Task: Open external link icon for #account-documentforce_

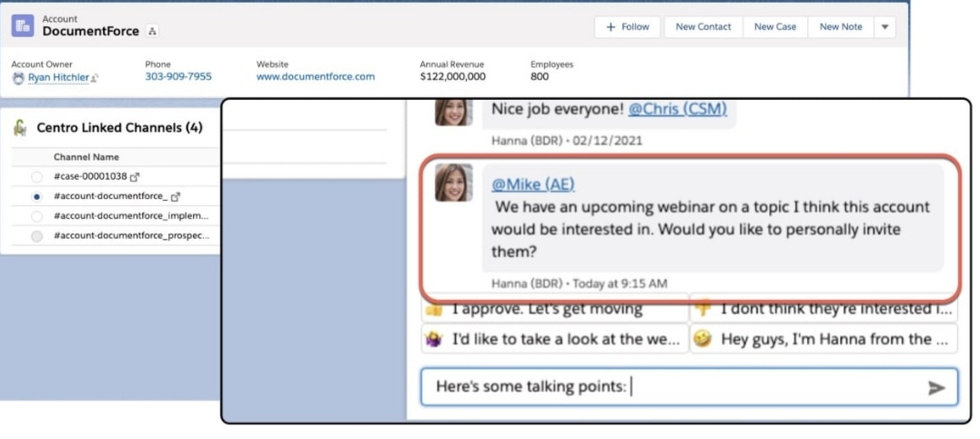Action: click(176, 196)
